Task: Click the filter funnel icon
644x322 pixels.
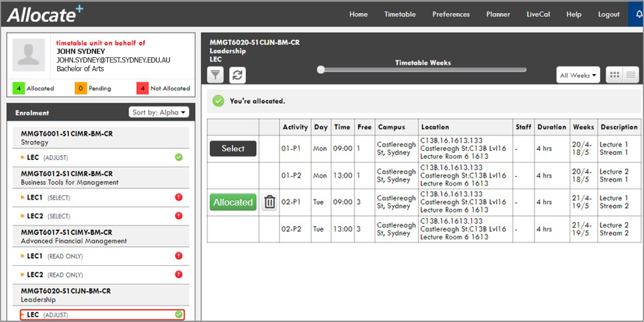Action: pos(216,75)
